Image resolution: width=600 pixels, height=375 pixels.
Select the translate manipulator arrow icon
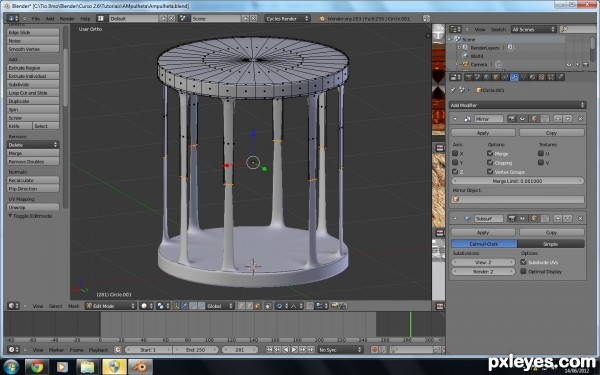pyautogui.click(x=185, y=306)
